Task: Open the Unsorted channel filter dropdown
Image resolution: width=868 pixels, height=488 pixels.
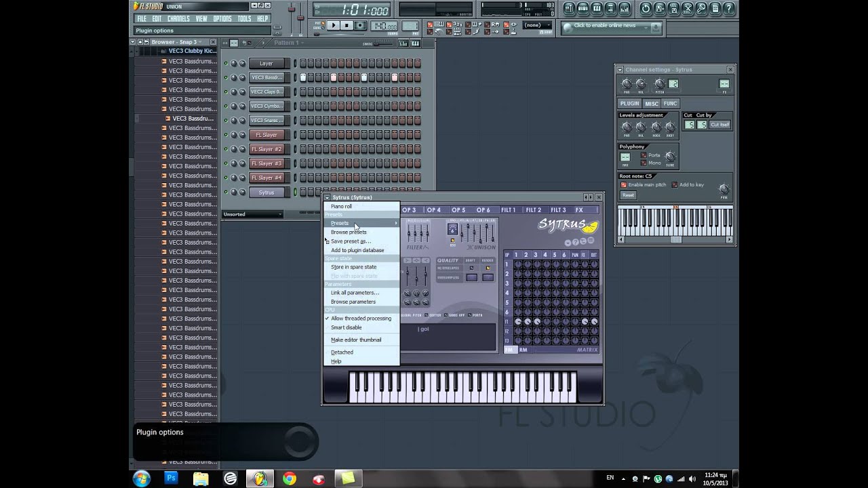Action: [x=252, y=214]
